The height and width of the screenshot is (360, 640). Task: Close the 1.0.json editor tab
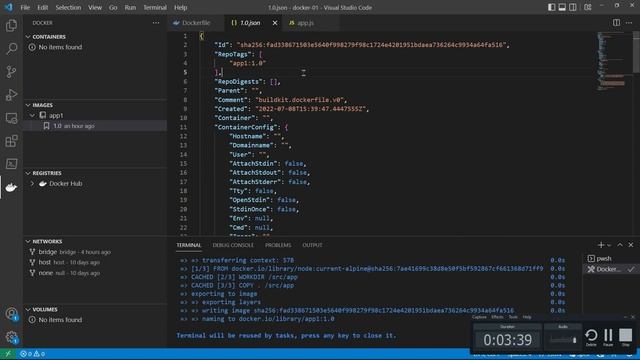(275, 23)
